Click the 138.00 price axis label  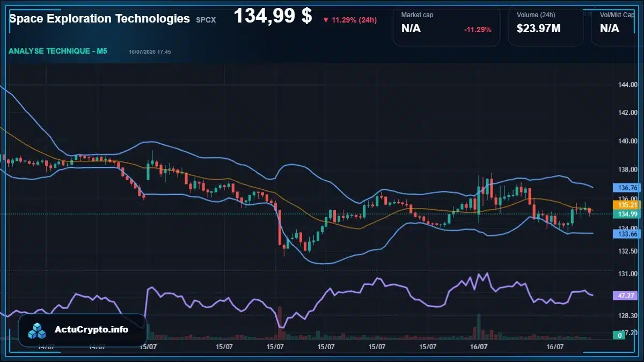627,170
